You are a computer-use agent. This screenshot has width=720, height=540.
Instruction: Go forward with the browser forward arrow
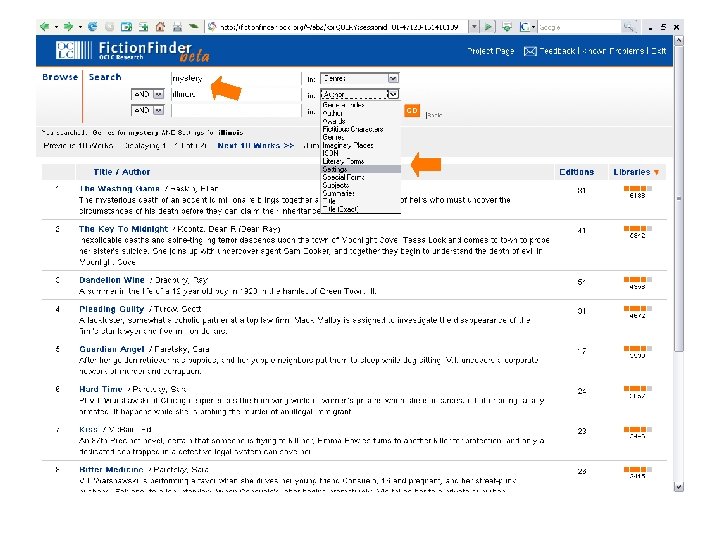pos(68,27)
